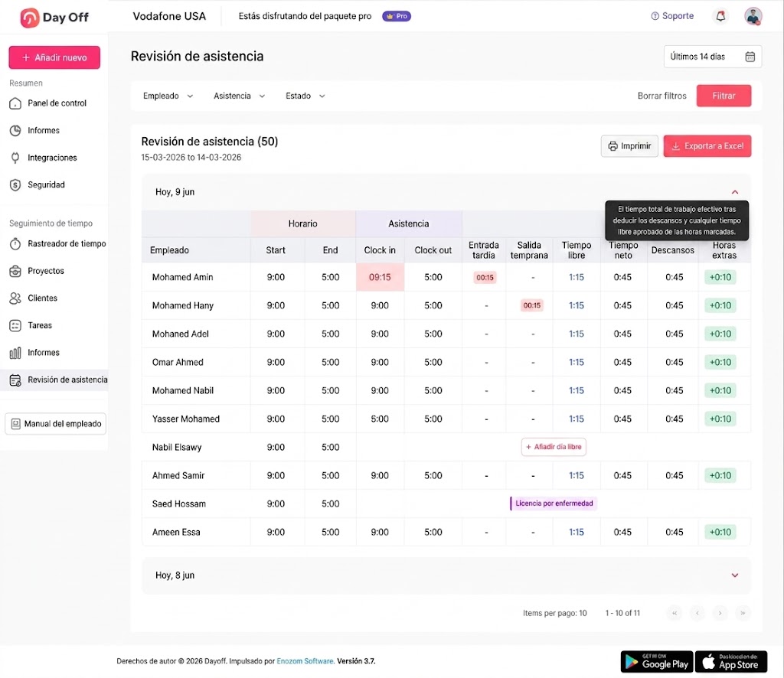
Task: Open the notifications bell icon
Action: 720,17
